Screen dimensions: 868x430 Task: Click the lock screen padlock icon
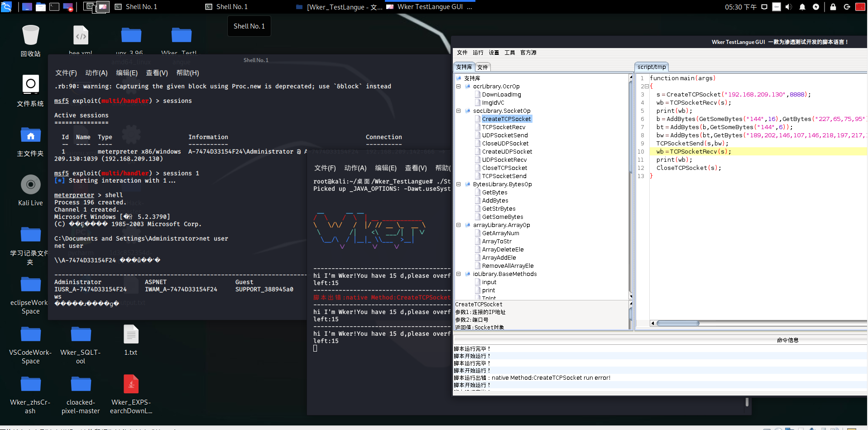click(x=833, y=7)
